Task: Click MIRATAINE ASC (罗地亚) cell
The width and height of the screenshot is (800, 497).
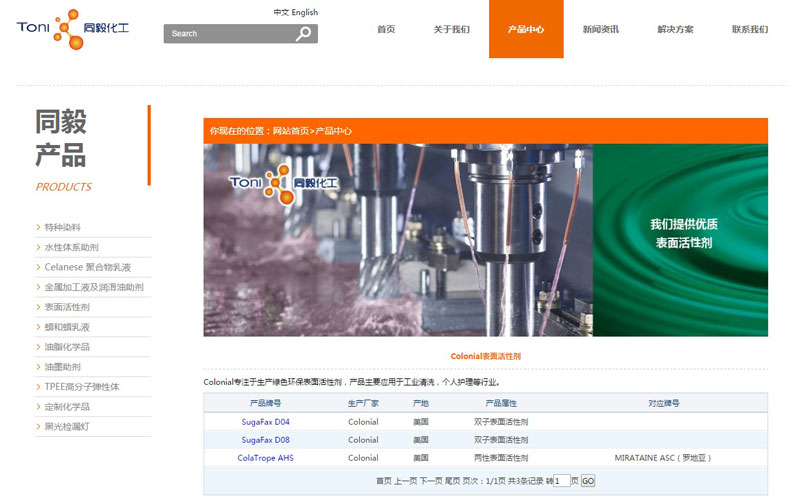Action: [663, 458]
